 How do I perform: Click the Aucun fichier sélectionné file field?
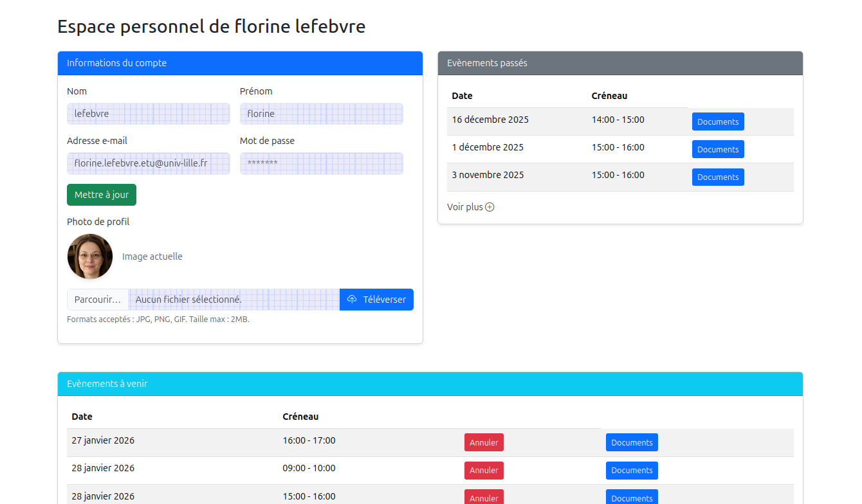coord(234,300)
